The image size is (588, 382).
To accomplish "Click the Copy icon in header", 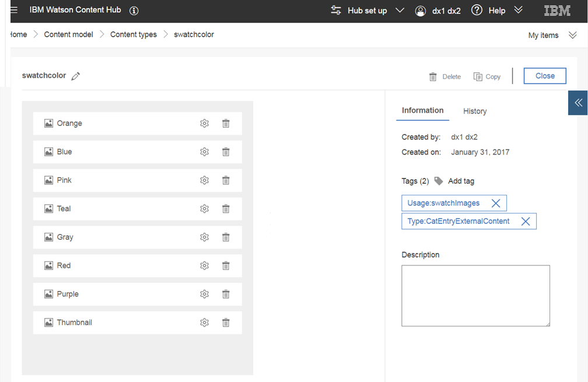I will pos(478,77).
